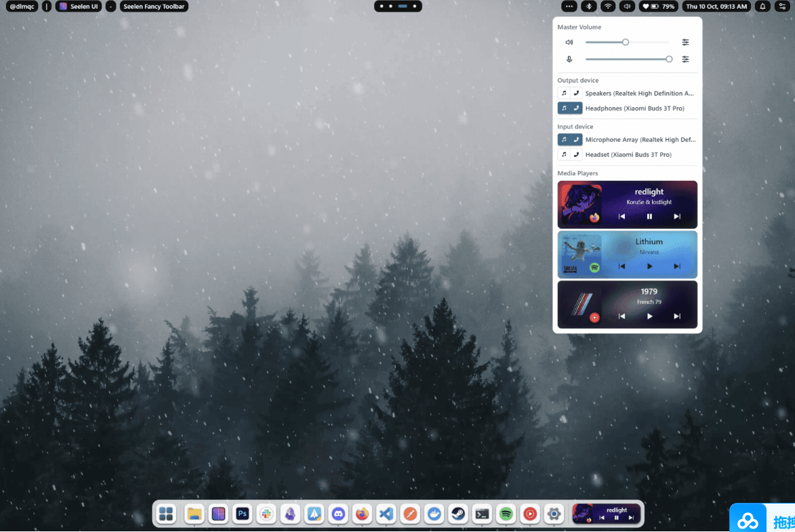Image resolution: width=795 pixels, height=532 pixels.
Task: Open Spotify from the dock
Action: (x=506, y=514)
